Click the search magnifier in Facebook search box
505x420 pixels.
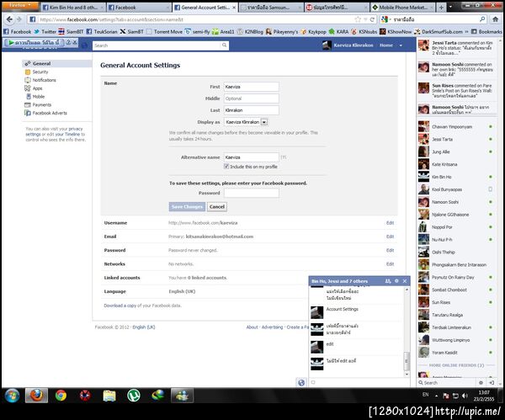point(224,45)
